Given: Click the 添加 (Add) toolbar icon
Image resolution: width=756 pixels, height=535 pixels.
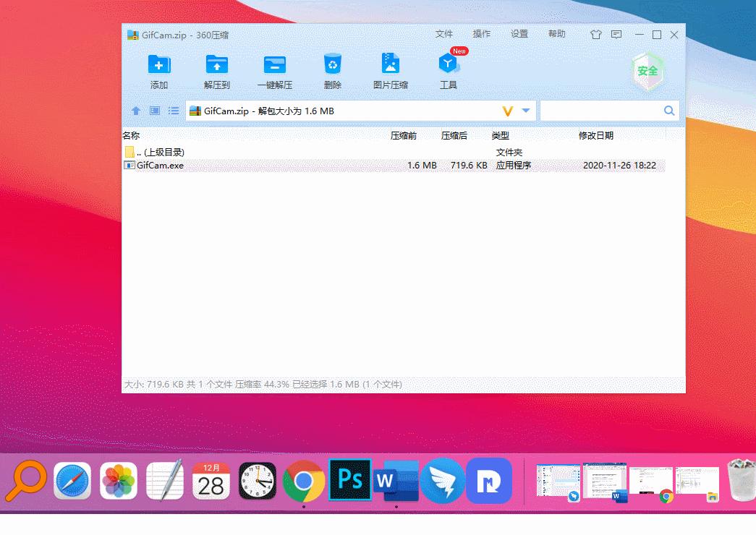Looking at the screenshot, I should (x=158, y=70).
